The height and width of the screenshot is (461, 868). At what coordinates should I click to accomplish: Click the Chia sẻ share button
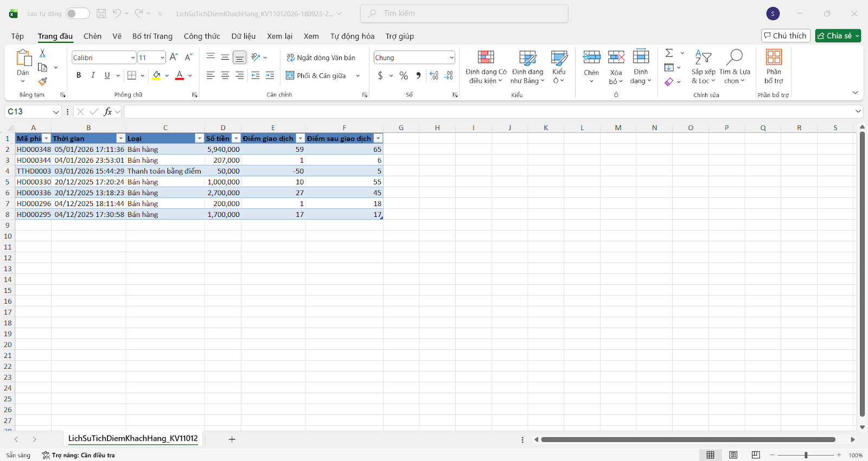838,36
